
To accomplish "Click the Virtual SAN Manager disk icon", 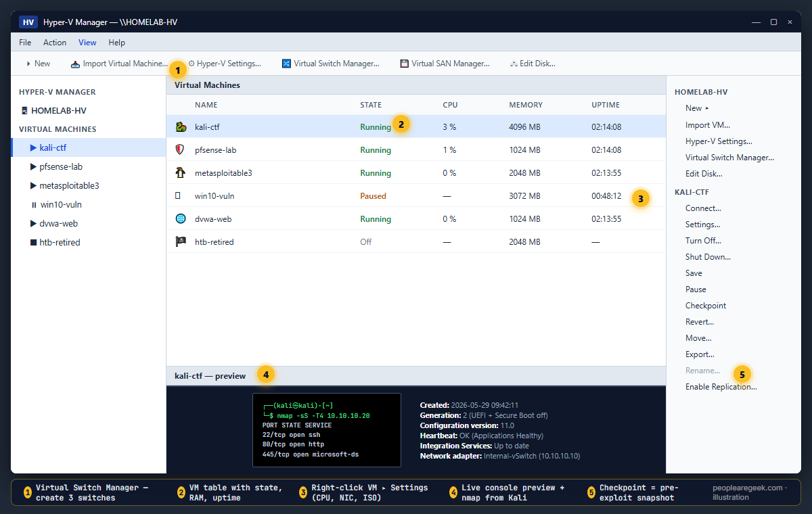I will [404, 64].
